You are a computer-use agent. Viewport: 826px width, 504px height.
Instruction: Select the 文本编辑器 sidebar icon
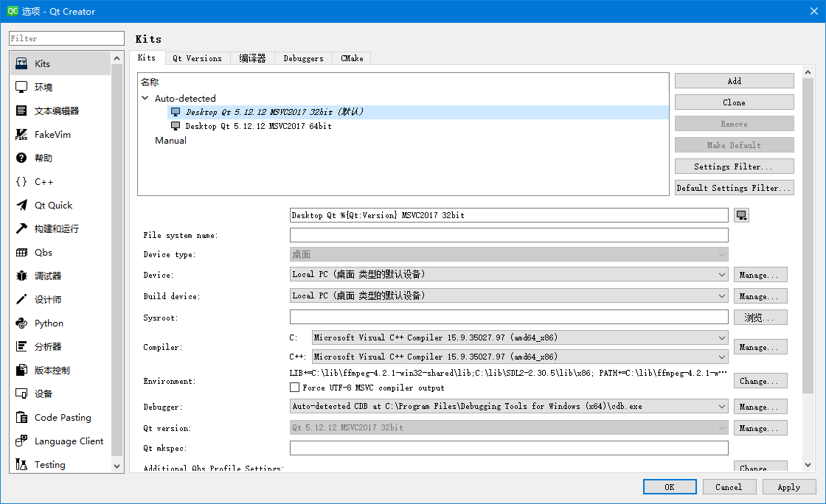pos(21,111)
